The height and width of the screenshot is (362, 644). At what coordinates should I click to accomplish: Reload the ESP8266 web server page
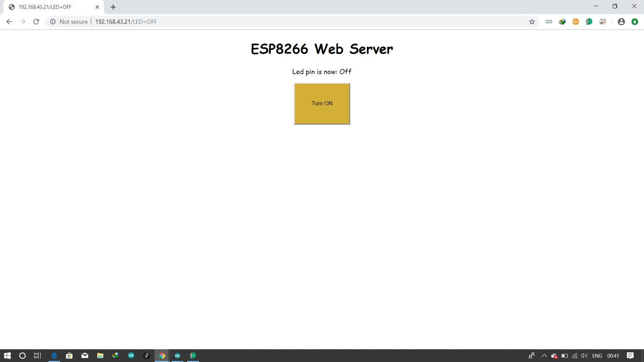pyautogui.click(x=36, y=22)
